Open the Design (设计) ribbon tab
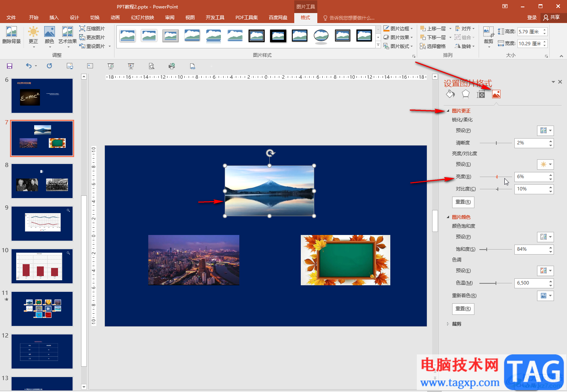 [75, 18]
